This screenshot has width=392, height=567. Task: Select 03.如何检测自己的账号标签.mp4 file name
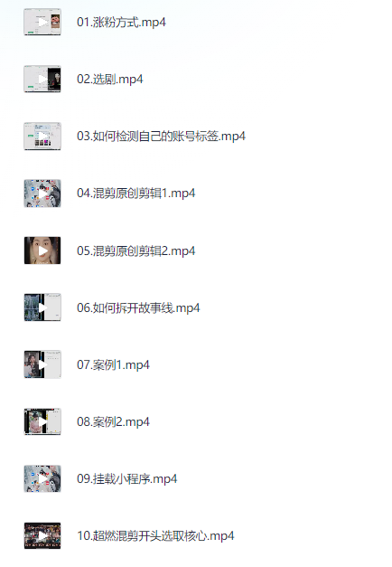pos(161,137)
